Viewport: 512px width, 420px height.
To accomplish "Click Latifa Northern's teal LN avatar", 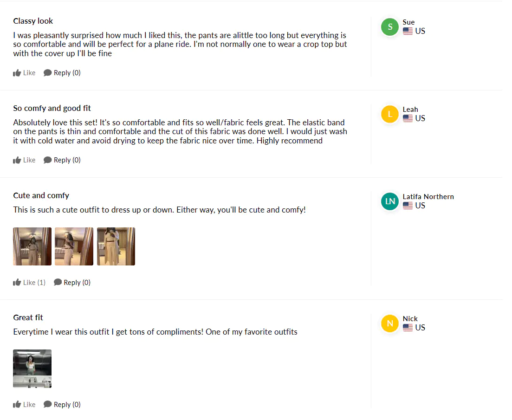I will point(390,201).
